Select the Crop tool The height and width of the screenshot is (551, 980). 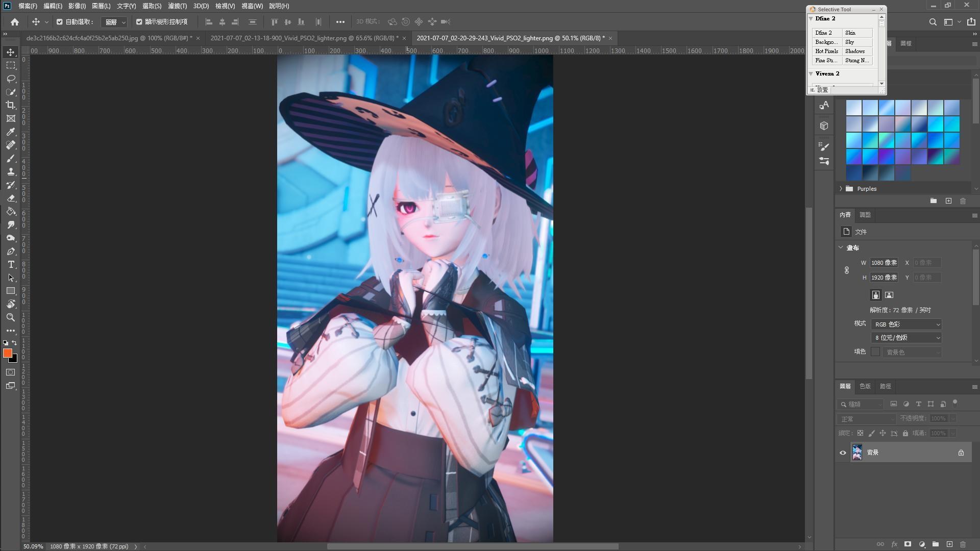pos(11,105)
